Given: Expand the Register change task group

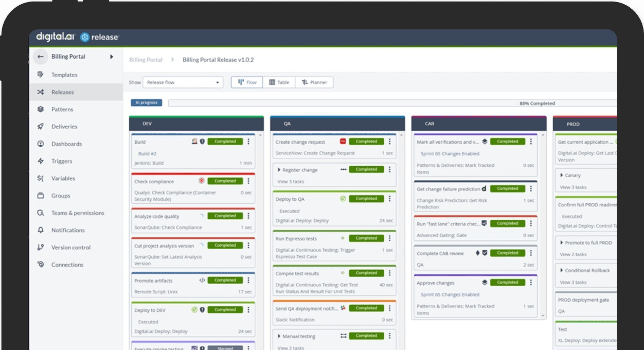Looking at the screenshot, I should pos(279,170).
